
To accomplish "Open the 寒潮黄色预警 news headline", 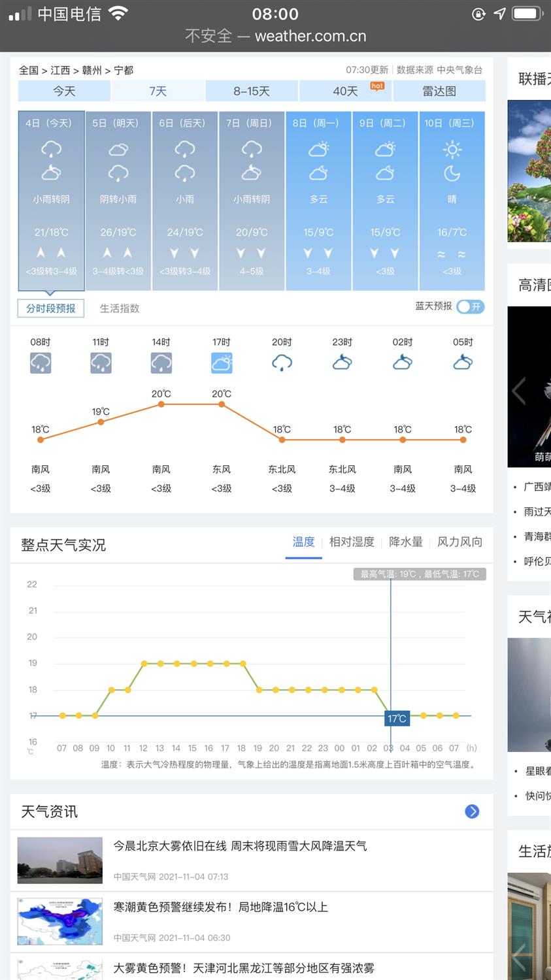I will [x=220, y=907].
